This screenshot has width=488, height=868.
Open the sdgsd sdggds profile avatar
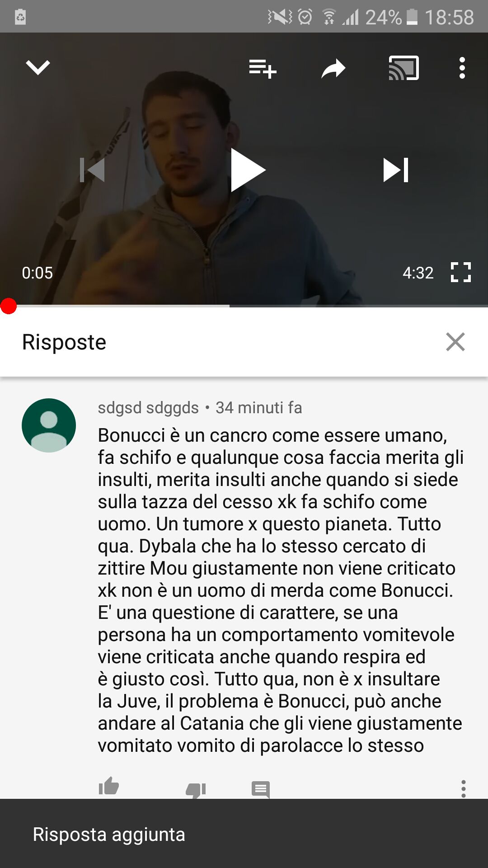point(49,425)
